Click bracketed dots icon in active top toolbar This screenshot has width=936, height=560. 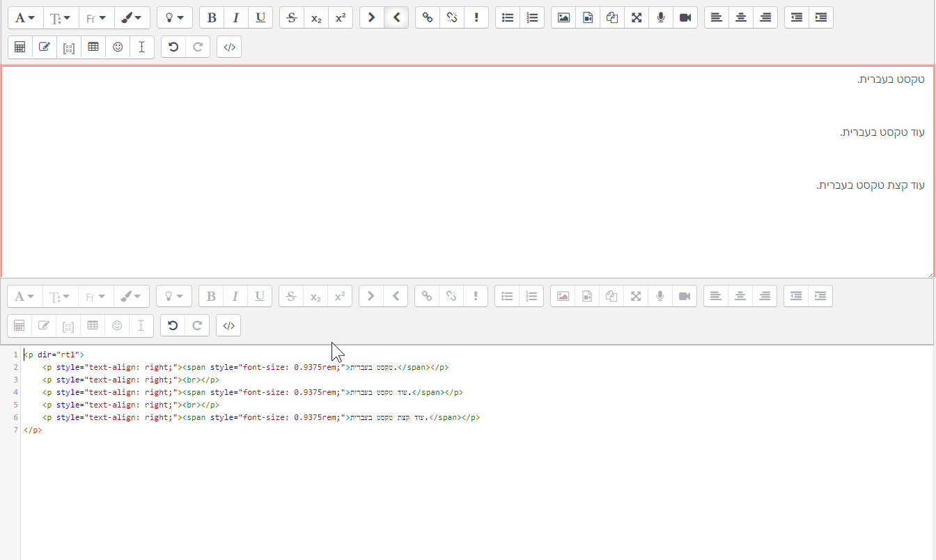tap(69, 47)
